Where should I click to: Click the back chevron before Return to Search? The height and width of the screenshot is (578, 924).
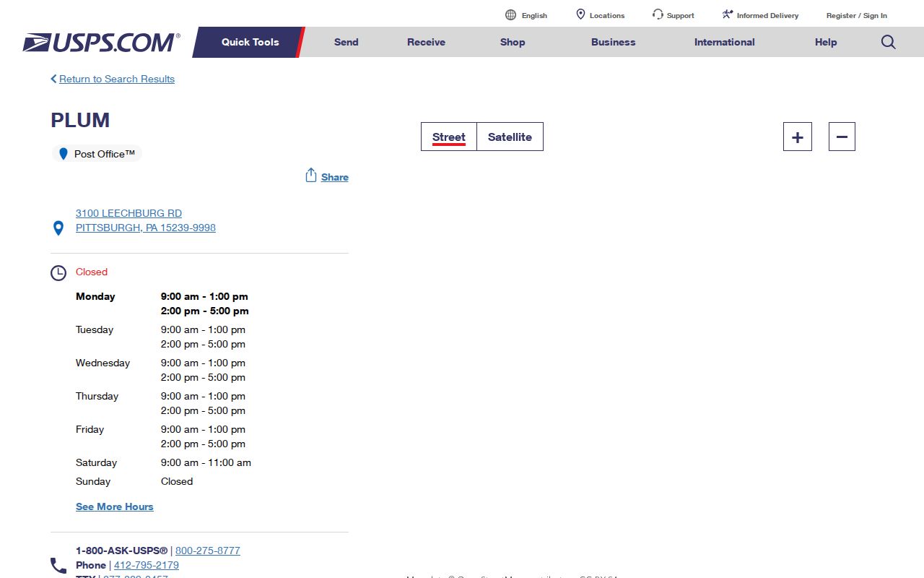(x=53, y=79)
